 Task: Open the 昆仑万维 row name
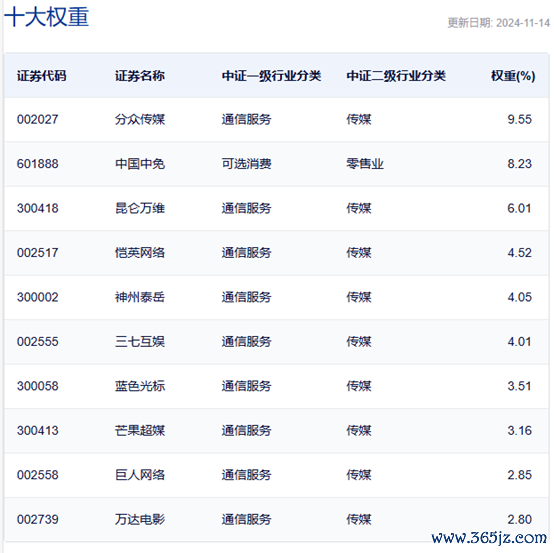140,208
